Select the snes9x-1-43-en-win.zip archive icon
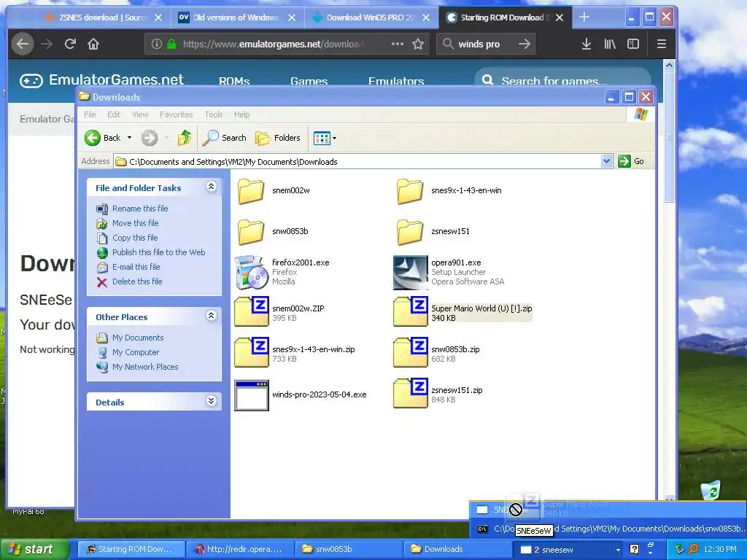The width and height of the screenshot is (747, 560). pos(252,352)
